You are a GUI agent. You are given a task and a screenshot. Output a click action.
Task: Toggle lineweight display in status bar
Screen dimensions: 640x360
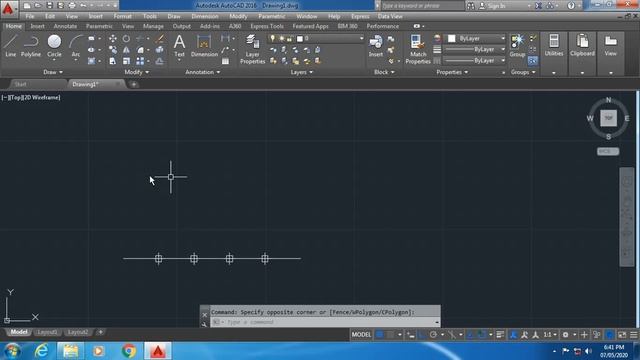[500, 335]
